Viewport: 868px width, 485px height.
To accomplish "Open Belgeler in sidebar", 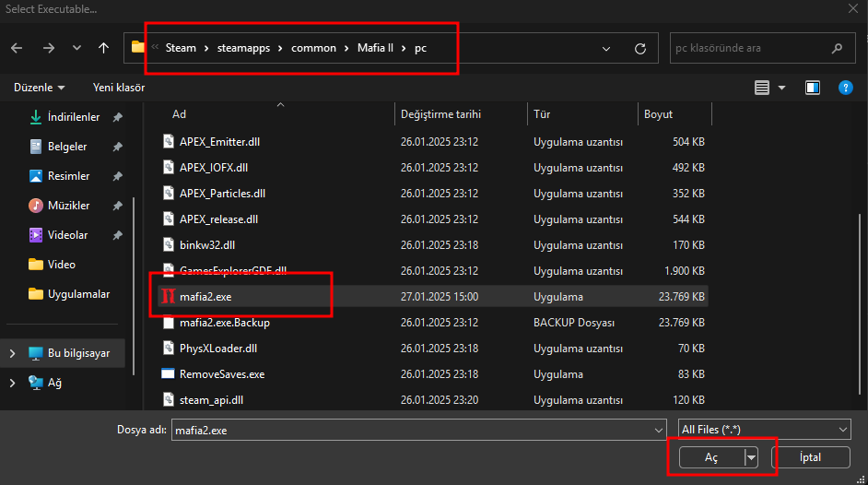I will pos(67,147).
